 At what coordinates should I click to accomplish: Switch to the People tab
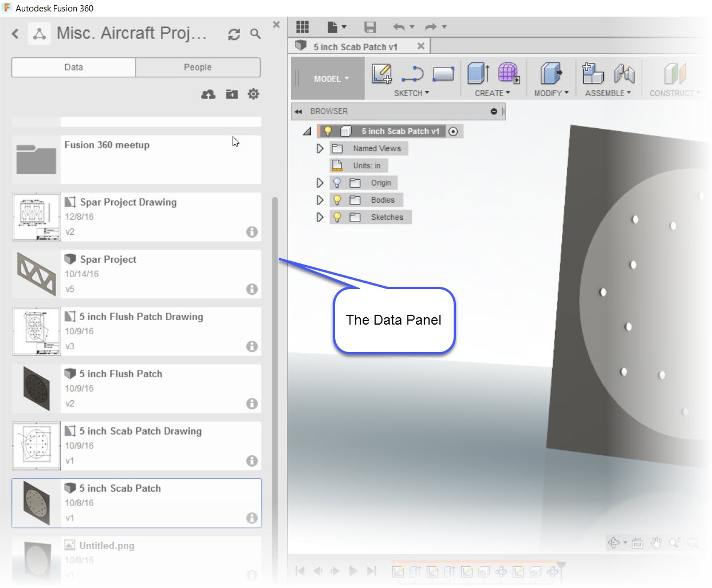tap(198, 67)
